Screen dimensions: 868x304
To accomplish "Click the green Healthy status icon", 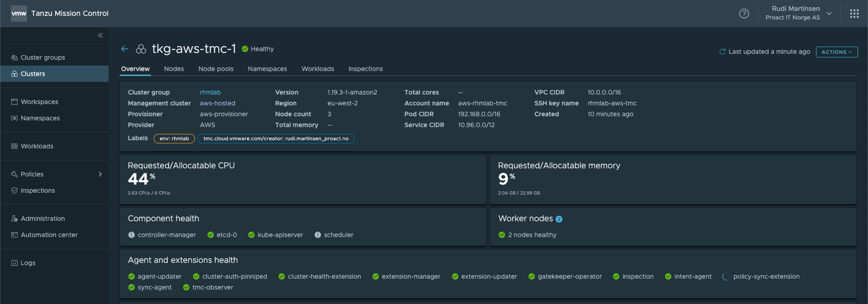I will pyautogui.click(x=245, y=49).
